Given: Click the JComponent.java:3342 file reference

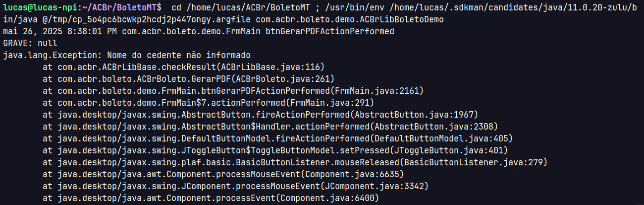Looking at the screenshot, I should pyautogui.click(x=372, y=186).
